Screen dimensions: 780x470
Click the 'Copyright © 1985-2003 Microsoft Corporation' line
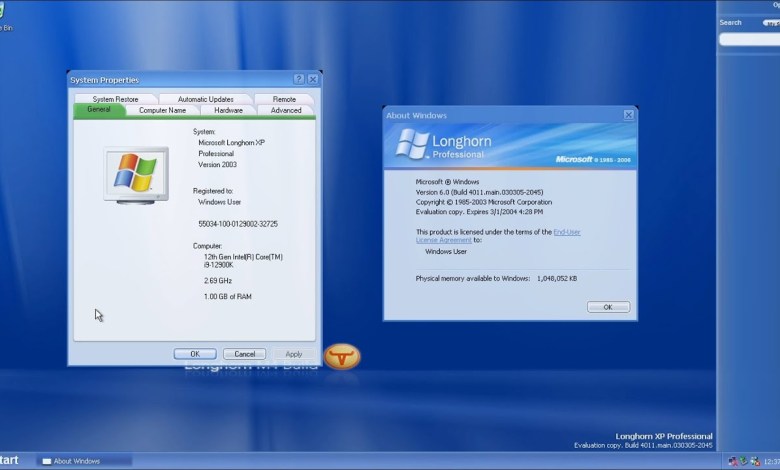(484, 202)
